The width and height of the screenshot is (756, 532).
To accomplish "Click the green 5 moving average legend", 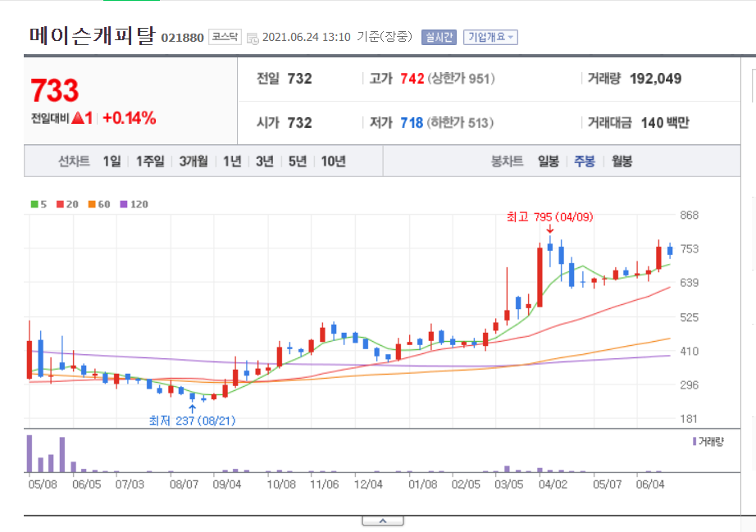I will tap(39, 204).
